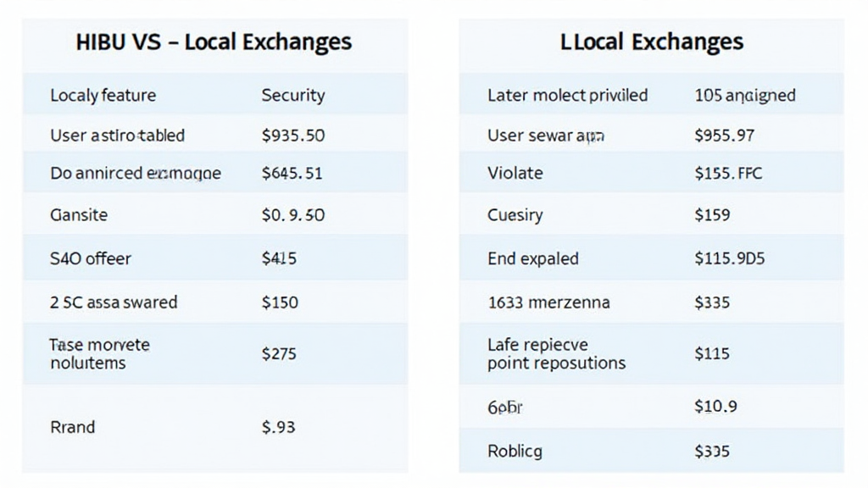Select the "Later molect privided" column header
This screenshot has width=868, height=488.
coord(567,95)
